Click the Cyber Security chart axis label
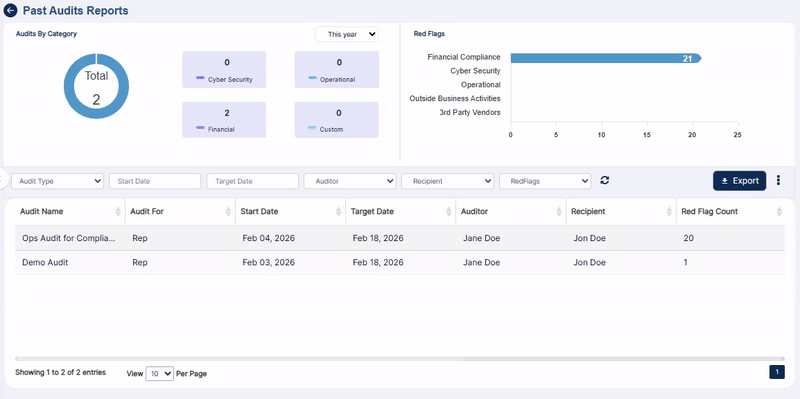 [x=476, y=71]
